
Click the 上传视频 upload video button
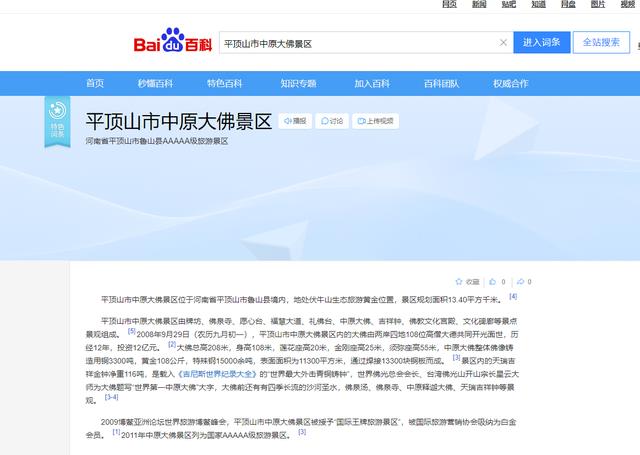tap(375, 121)
